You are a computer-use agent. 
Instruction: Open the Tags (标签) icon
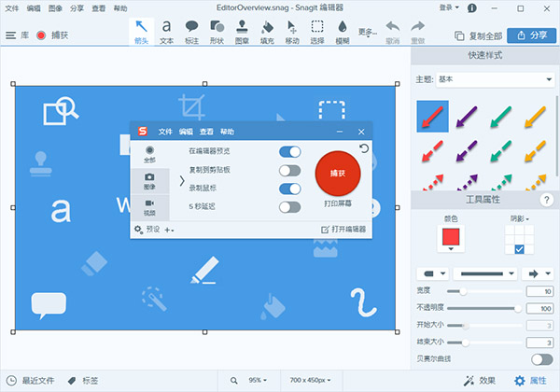[72, 381]
